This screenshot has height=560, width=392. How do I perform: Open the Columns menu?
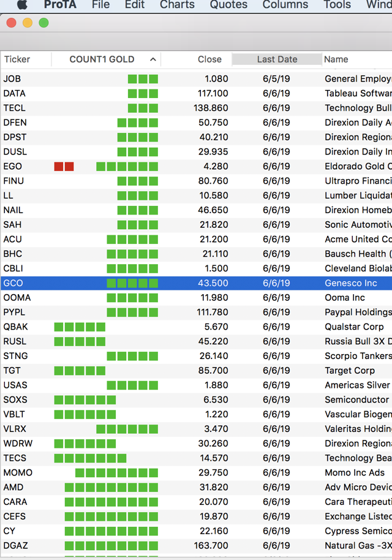[x=285, y=4]
